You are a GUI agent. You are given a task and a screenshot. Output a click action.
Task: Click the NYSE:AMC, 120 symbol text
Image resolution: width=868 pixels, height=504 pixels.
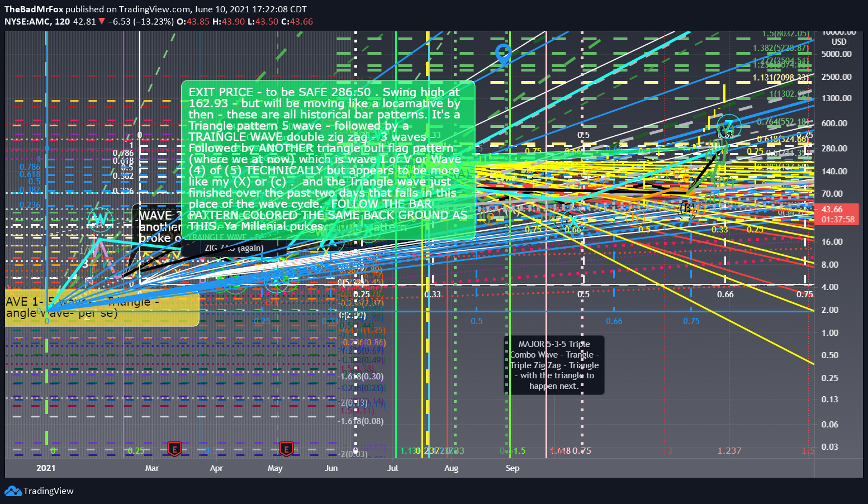pyautogui.click(x=37, y=21)
